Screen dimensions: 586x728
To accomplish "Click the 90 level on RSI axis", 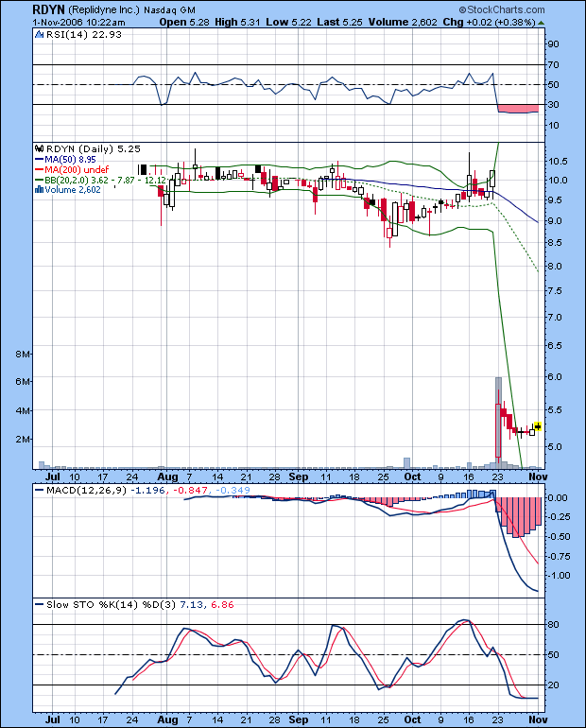I will click(554, 44).
